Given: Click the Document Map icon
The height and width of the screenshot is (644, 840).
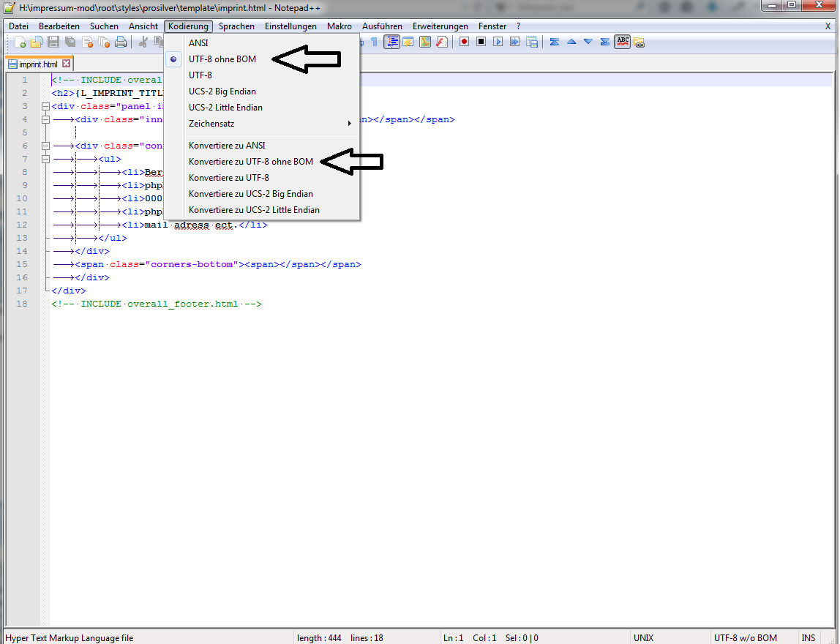Looking at the screenshot, I should click(425, 42).
